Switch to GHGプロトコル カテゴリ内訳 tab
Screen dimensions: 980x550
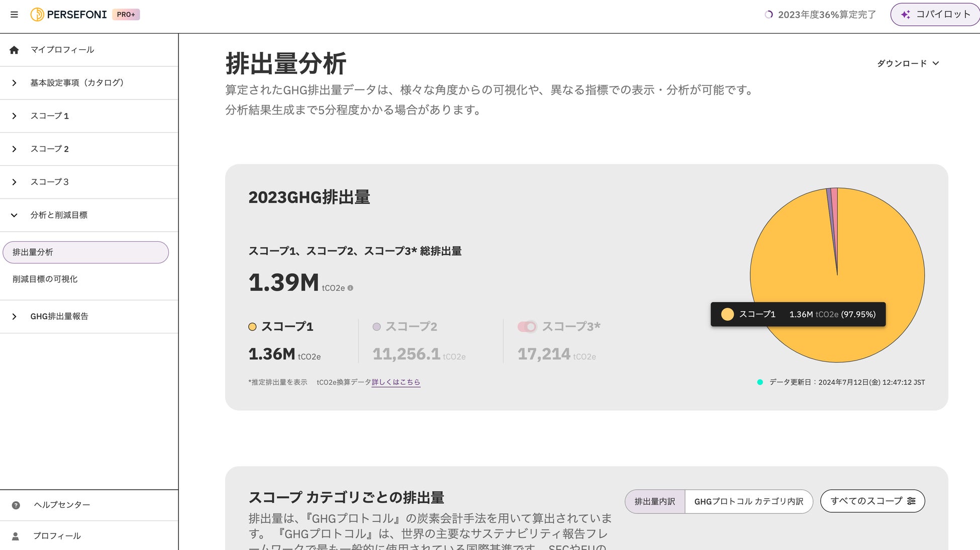pos(748,501)
